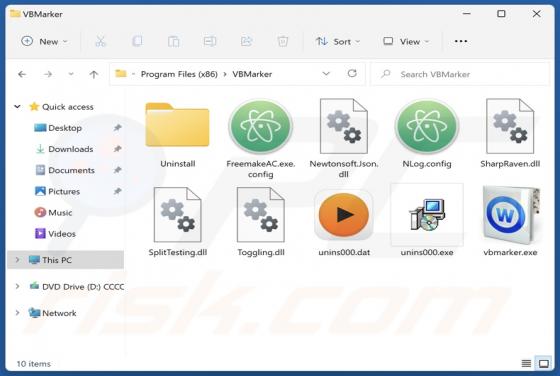560x376 pixels.
Task: Expand the This PC tree node
Action: click(17, 260)
